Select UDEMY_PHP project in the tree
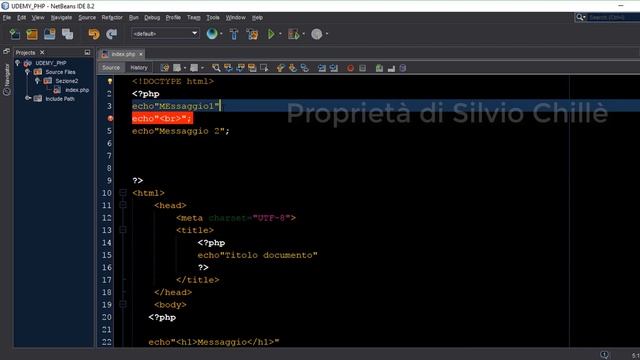Image resolution: width=640 pixels, height=360 pixels. coord(51,63)
